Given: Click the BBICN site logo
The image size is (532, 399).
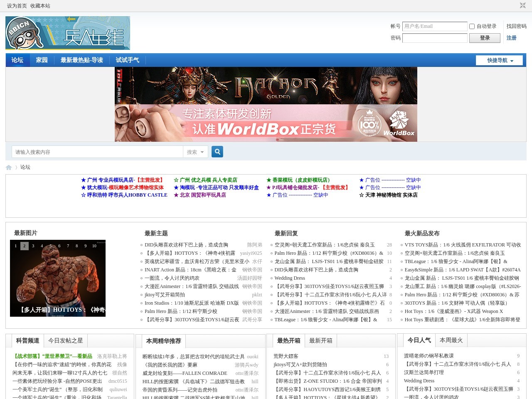Looking at the screenshot, I should [68, 33].
